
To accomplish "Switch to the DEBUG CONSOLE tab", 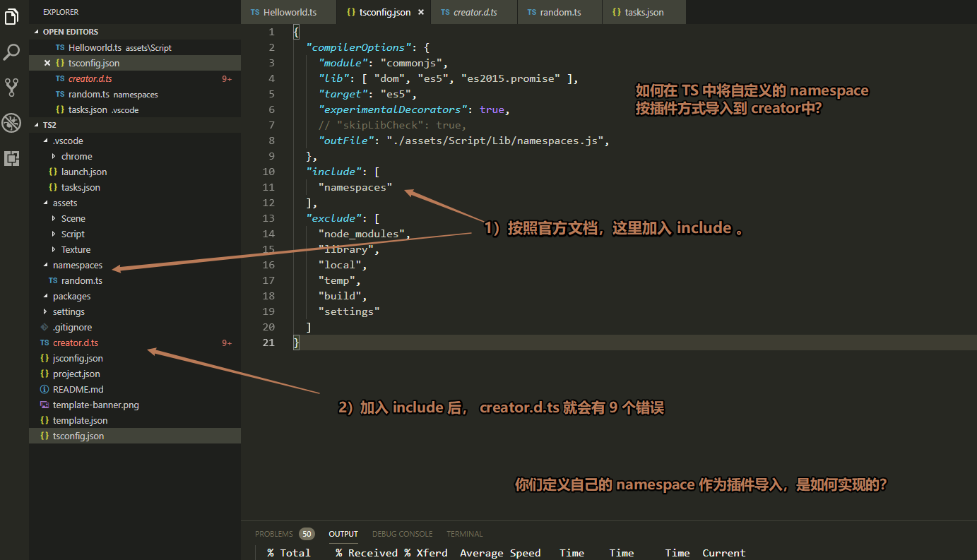I will point(402,534).
